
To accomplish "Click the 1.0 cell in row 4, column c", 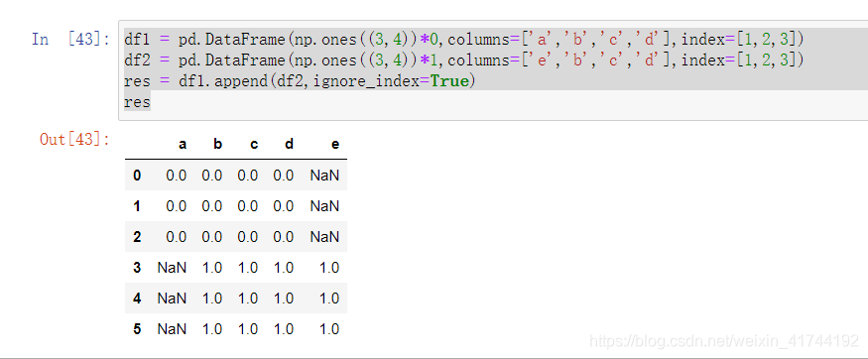I will pyautogui.click(x=247, y=299).
